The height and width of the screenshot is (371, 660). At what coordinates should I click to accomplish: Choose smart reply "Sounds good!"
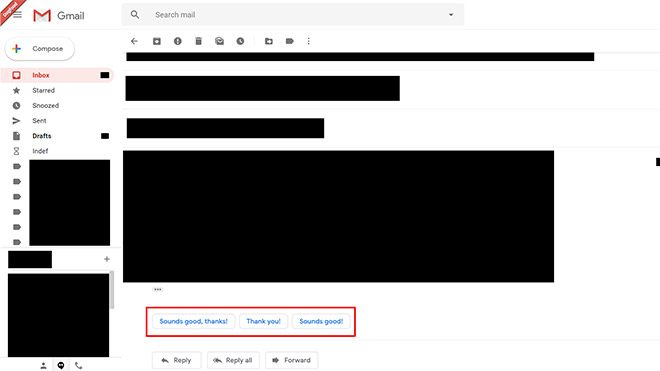pos(321,321)
